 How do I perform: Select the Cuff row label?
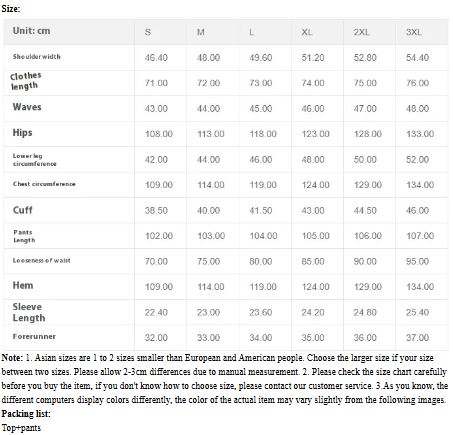(x=22, y=210)
